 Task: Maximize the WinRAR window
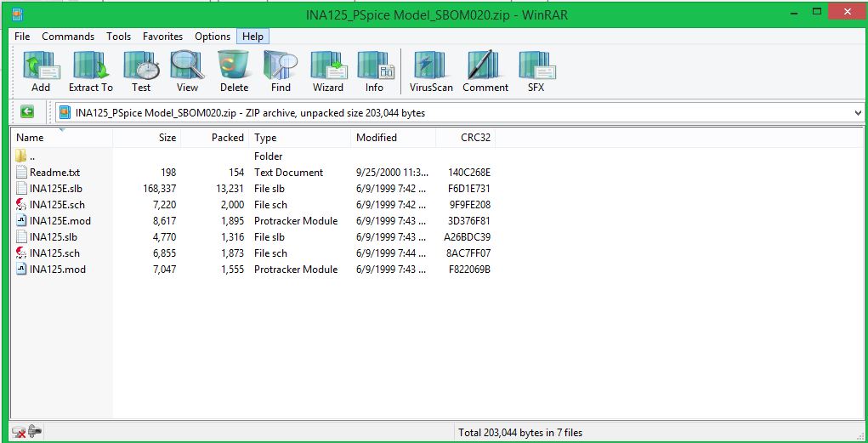point(817,11)
